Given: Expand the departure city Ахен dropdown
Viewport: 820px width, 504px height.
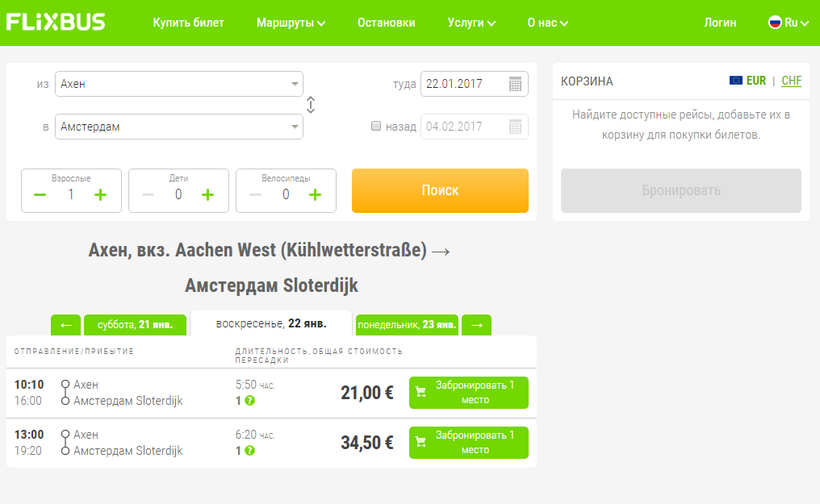Looking at the screenshot, I should coord(295,84).
